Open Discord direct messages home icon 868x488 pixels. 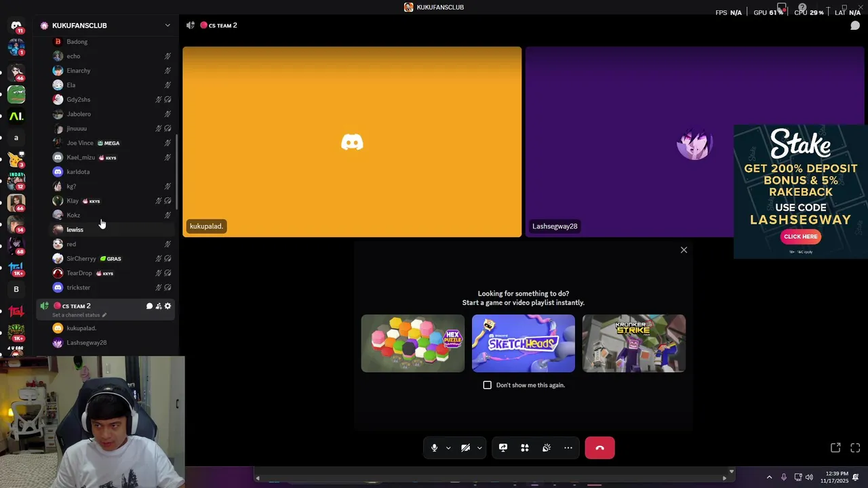click(x=16, y=26)
